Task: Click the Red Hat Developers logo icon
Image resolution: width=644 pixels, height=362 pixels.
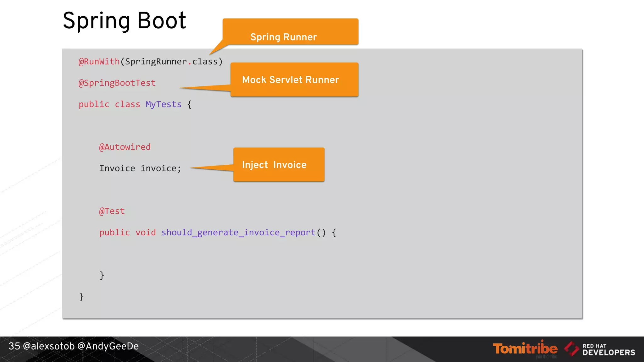Action: tap(572, 349)
